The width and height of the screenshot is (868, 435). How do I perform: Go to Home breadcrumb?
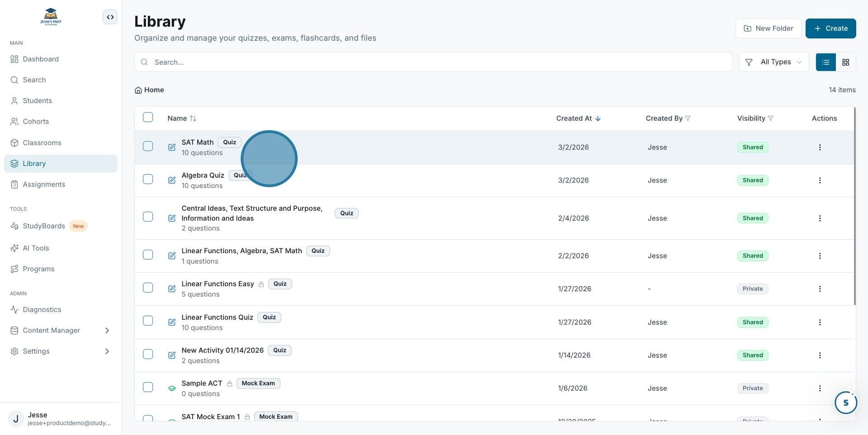coord(149,90)
